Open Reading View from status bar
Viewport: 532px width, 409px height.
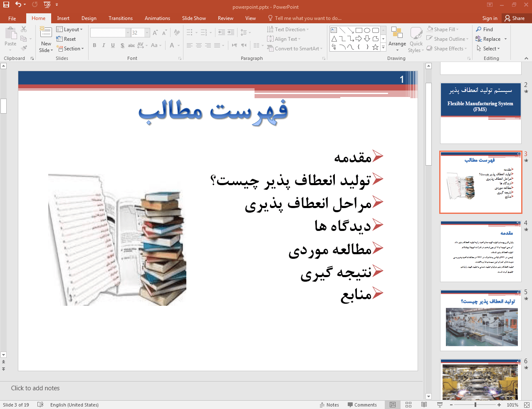pyautogui.click(x=424, y=405)
